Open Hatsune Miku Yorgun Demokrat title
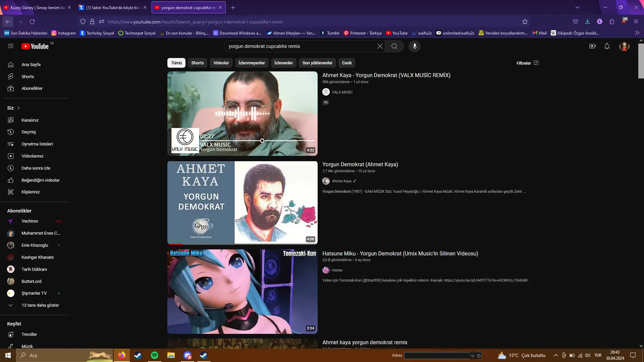The image size is (644, 362). coord(400,254)
